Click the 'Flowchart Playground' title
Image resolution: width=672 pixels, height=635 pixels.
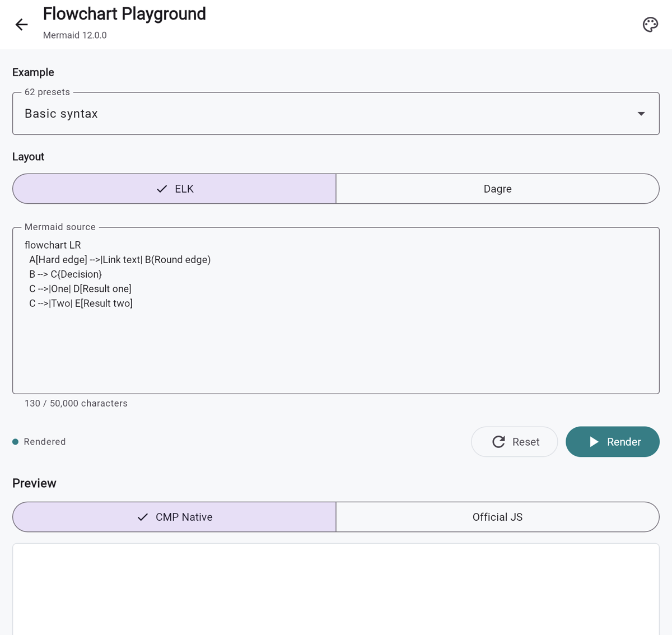tap(124, 14)
